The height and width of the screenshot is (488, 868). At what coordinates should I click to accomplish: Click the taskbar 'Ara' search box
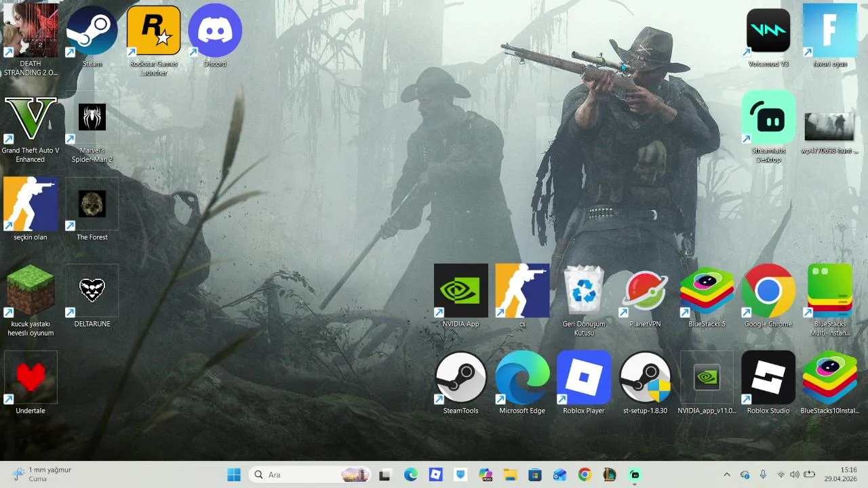310,474
